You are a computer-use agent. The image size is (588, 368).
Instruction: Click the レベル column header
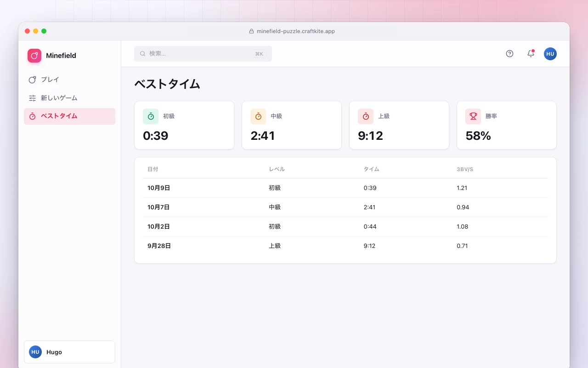277,169
